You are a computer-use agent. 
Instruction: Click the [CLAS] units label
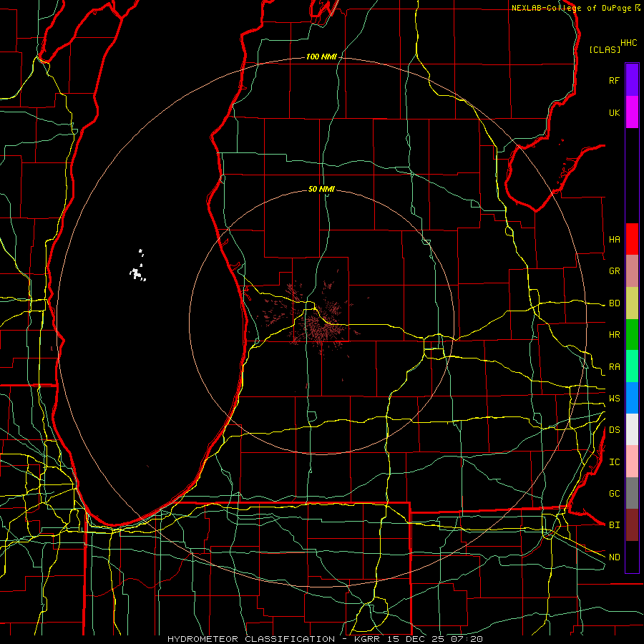click(605, 49)
